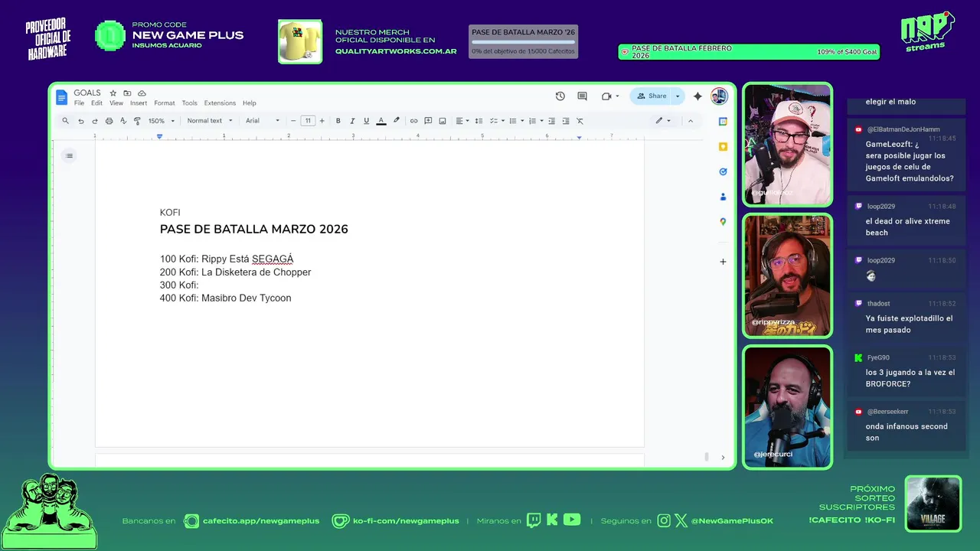This screenshot has width=980, height=551.
Task: Open the Normal text style dropdown
Action: click(x=209, y=121)
